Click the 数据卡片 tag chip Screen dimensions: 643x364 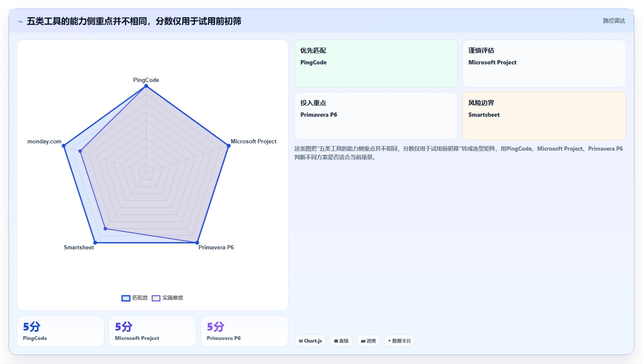tap(399, 341)
